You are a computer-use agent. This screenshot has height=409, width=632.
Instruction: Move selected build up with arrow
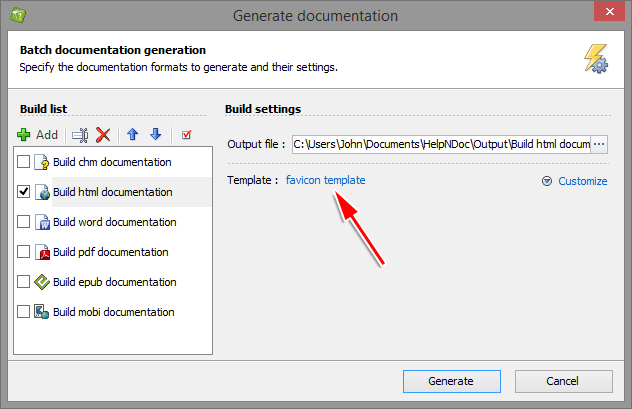133,134
